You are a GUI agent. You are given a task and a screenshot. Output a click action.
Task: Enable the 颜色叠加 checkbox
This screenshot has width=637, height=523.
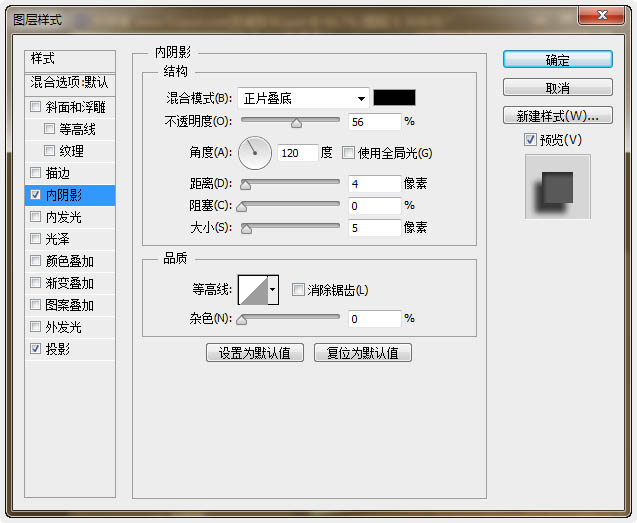(x=36, y=260)
